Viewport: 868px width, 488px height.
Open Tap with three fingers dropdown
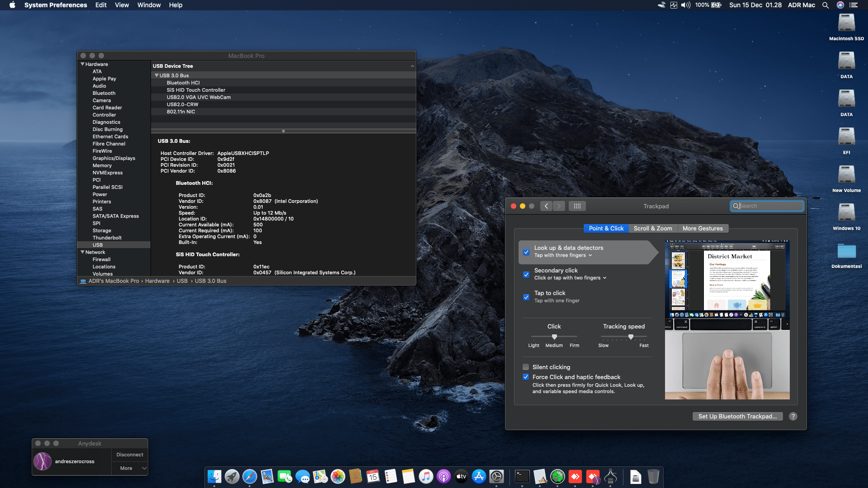click(x=563, y=255)
